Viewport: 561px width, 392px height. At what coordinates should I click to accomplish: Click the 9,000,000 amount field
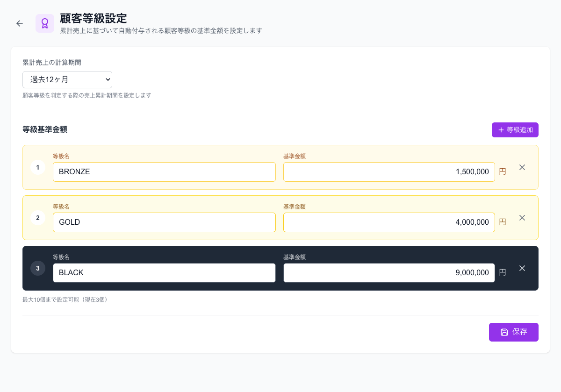pyautogui.click(x=389, y=273)
